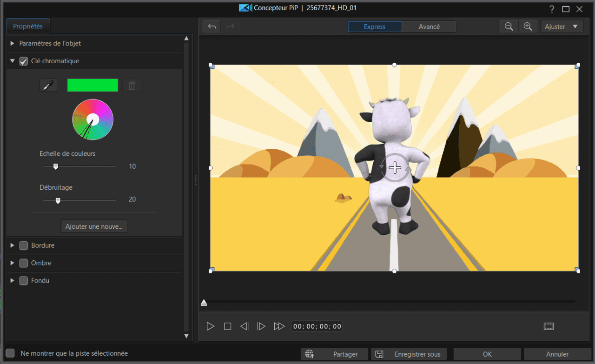Step to the previous frame

[245, 326]
